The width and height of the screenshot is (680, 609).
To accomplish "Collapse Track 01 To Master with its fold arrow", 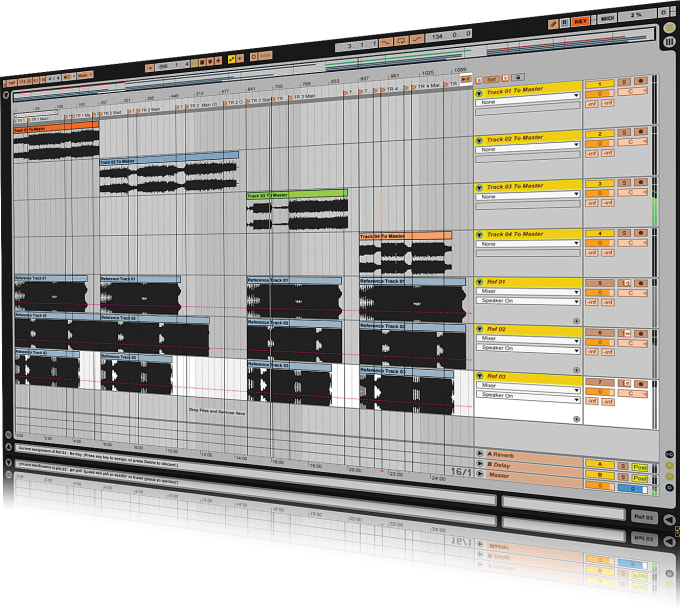I will pyautogui.click(x=479, y=93).
